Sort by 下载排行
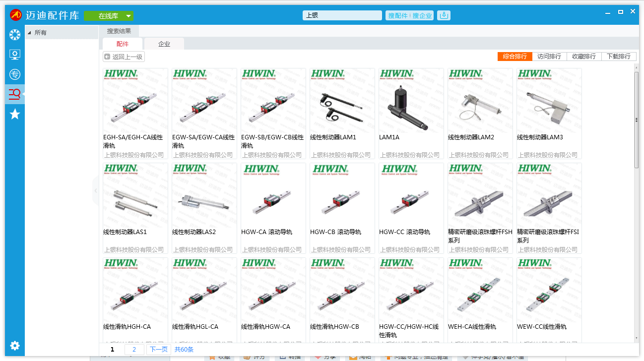This screenshot has height=361, width=644. (x=619, y=57)
